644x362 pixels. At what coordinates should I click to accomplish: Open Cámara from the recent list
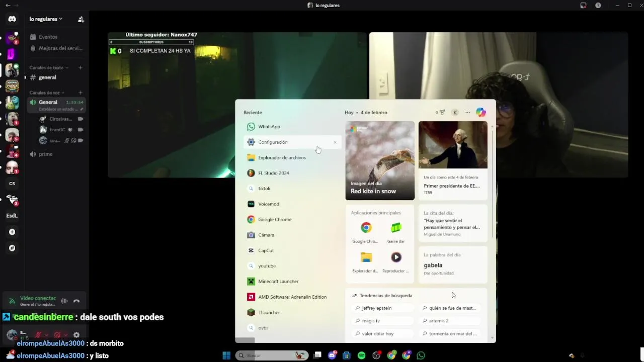292,235
